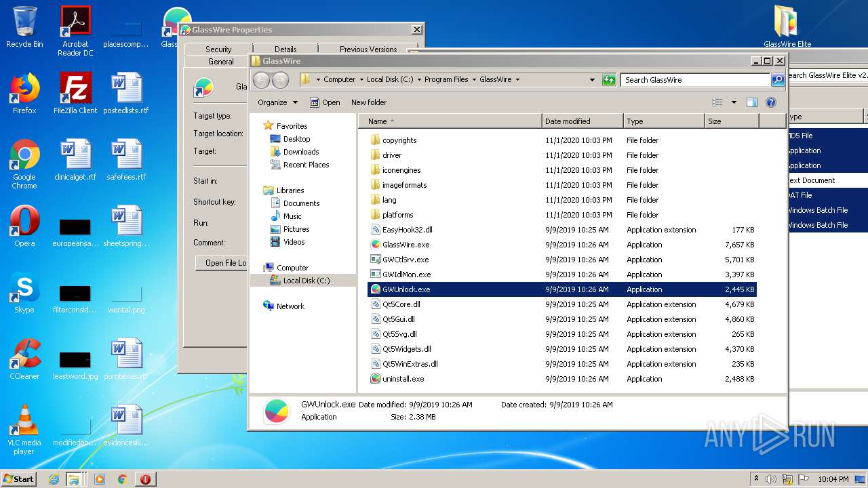Image resolution: width=868 pixels, height=488 pixels.
Task: Open the Organize dropdown menu
Action: point(277,102)
